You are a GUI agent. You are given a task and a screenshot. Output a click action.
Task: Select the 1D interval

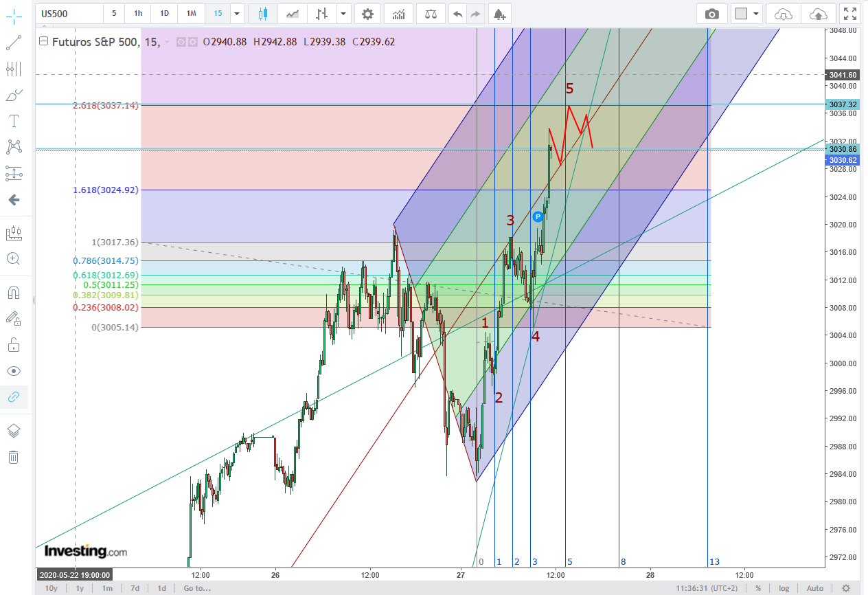point(164,14)
